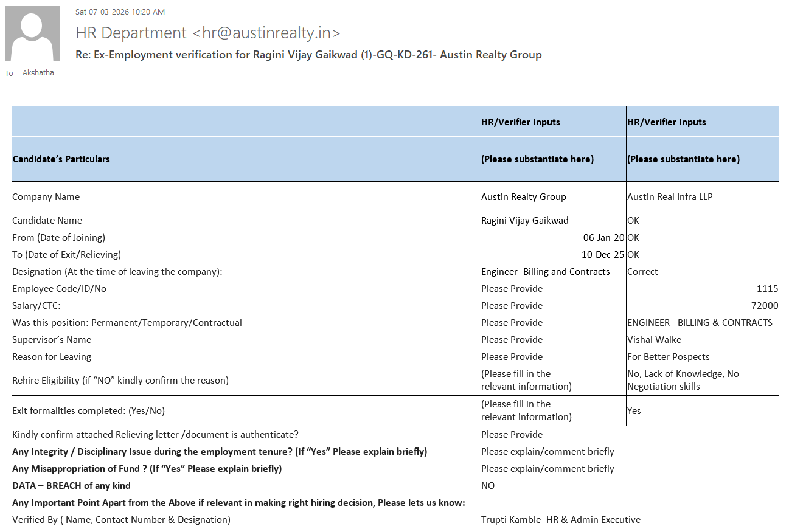Select the email subject line text
This screenshot has height=532, width=789.
(308, 55)
